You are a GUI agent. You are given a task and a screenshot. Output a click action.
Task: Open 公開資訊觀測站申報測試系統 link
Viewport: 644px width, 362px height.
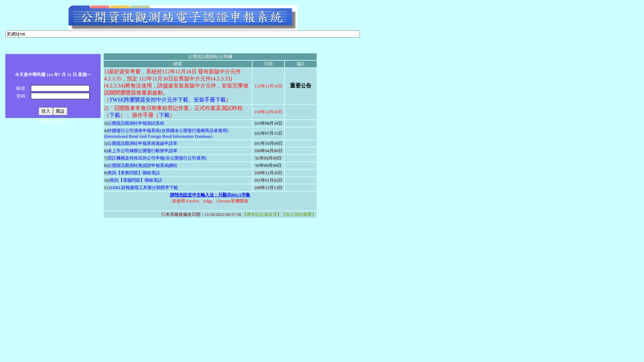pos(136,123)
